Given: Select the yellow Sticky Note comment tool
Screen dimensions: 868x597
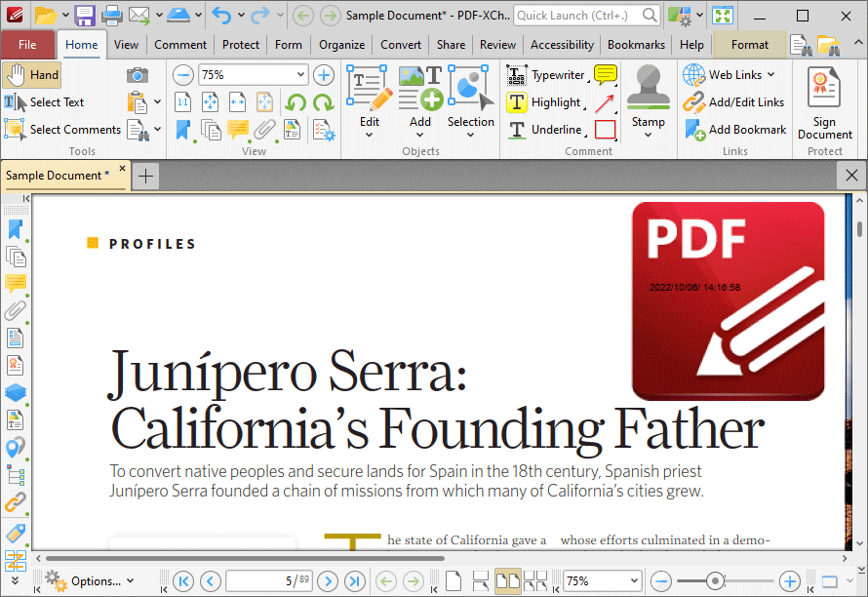Looking at the screenshot, I should (605, 75).
